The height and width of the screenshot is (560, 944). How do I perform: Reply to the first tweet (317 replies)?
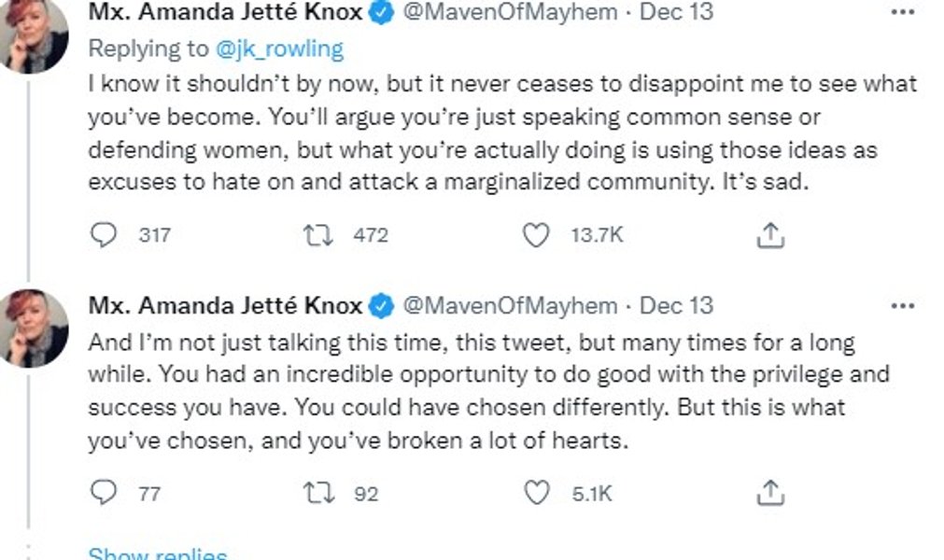pos(104,235)
